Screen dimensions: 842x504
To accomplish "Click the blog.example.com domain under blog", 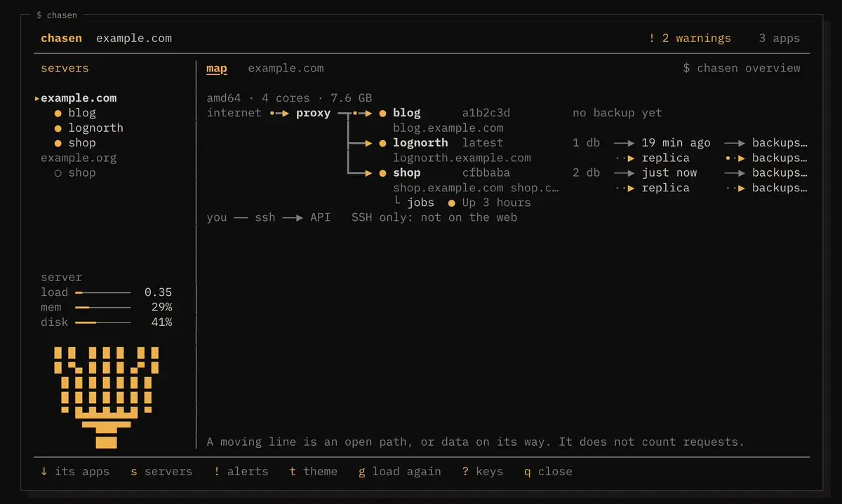I will pos(448,128).
